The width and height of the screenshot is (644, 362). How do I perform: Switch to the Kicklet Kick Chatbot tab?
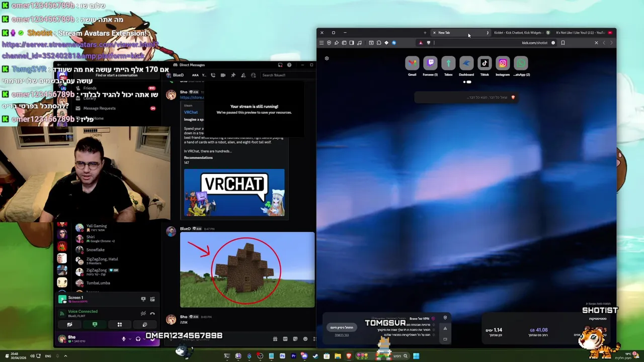coord(521,33)
